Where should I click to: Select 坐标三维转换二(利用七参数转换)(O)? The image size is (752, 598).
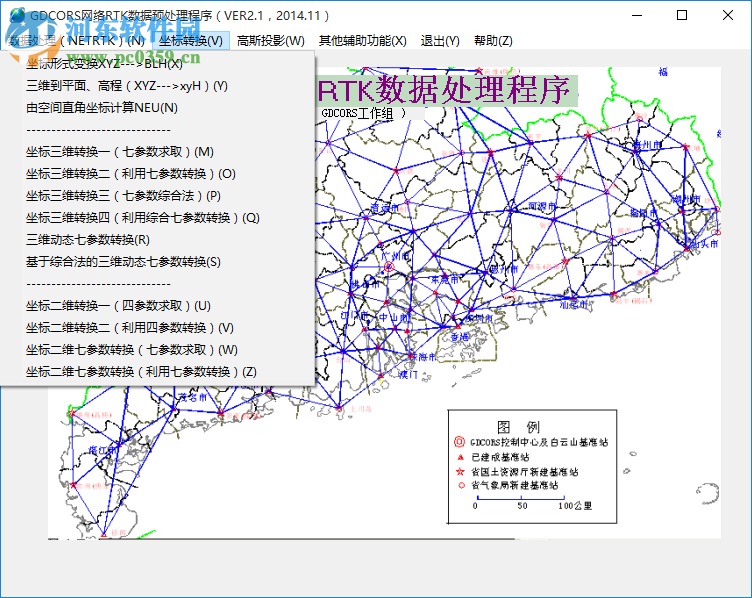click(x=130, y=174)
